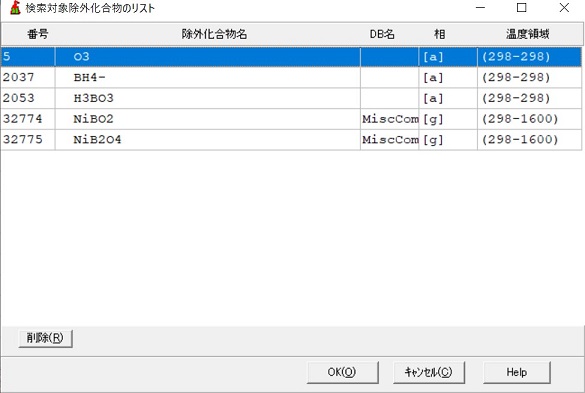Click the DB名 column header
The height and width of the screenshot is (393, 585).
pos(382,34)
